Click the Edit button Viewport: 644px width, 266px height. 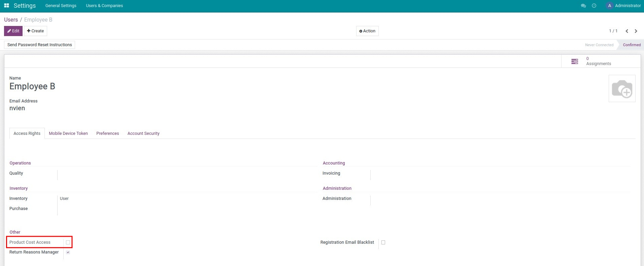coord(13,31)
